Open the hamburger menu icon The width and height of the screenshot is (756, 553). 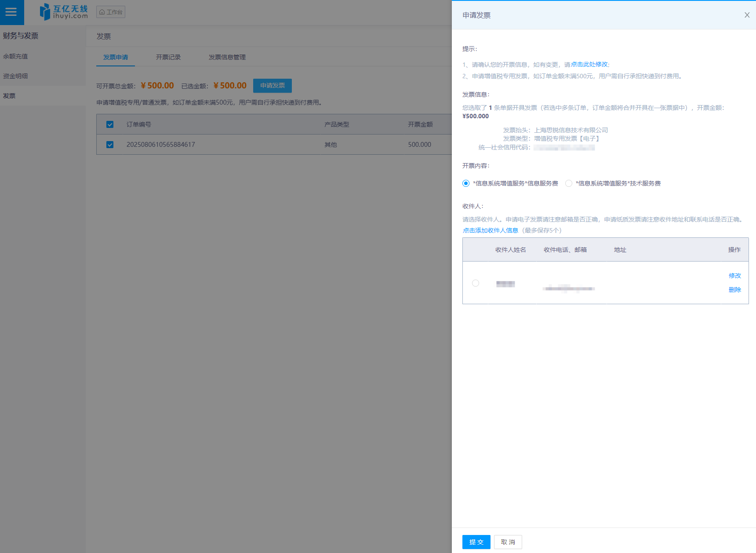point(11,12)
